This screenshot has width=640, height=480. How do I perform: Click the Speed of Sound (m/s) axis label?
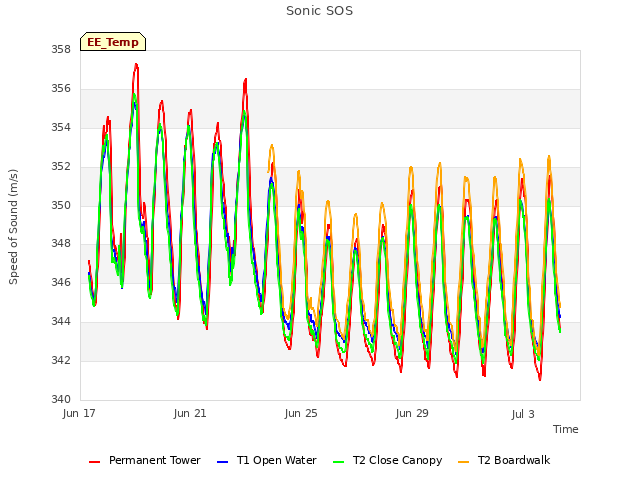pos(13,227)
